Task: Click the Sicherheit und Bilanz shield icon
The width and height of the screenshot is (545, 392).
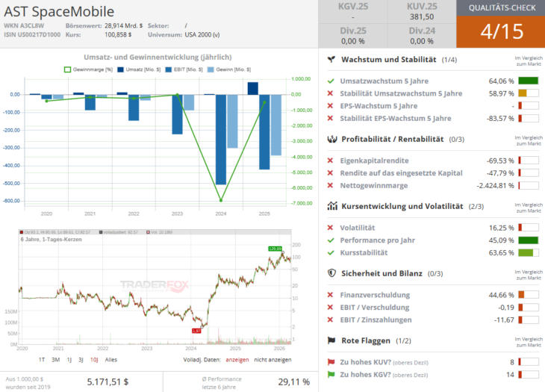Action: pyautogui.click(x=331, y=273)
